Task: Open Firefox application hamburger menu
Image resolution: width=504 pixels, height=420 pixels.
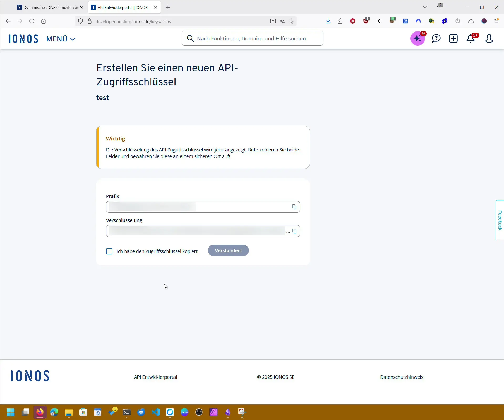Action: pos(496,21)
